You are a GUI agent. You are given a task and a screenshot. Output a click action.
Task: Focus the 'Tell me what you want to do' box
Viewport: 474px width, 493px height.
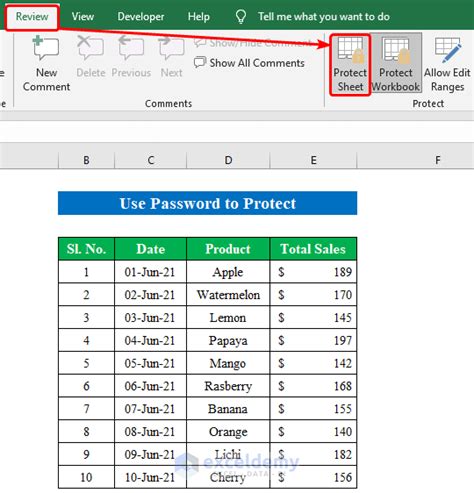pos(324,17)
